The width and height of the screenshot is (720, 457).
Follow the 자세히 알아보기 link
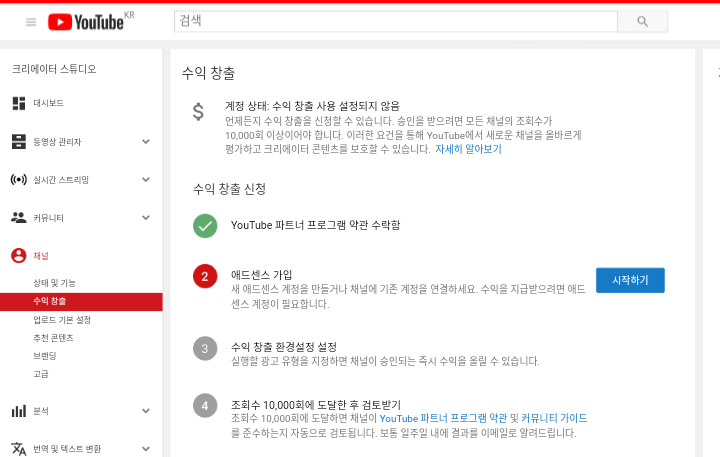468,149
